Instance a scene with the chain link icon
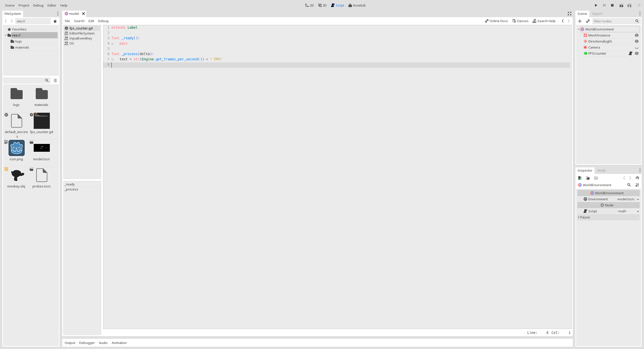 [x=588, y=21]
